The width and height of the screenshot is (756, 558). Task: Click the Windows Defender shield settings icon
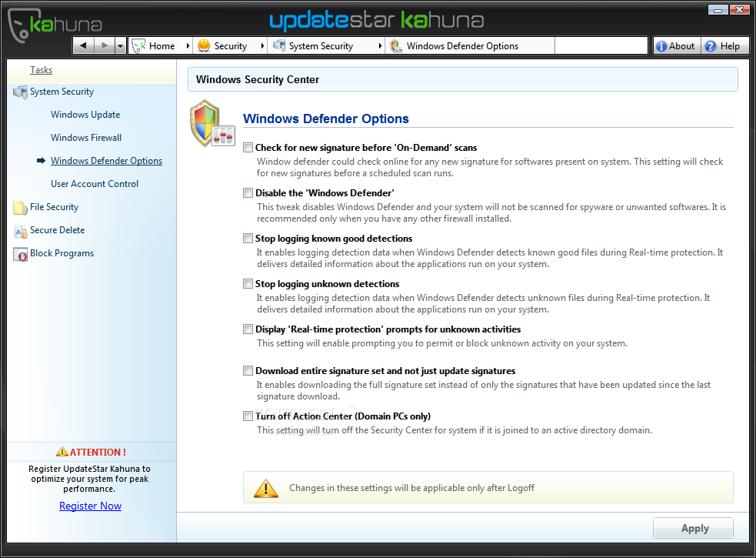[212, 123]
